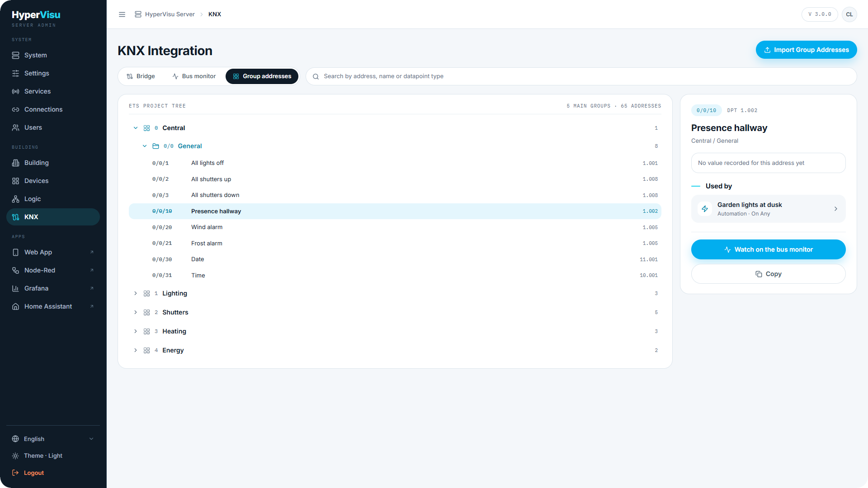
Task: Select the Wind alarm address
Action: click(395, 227)
